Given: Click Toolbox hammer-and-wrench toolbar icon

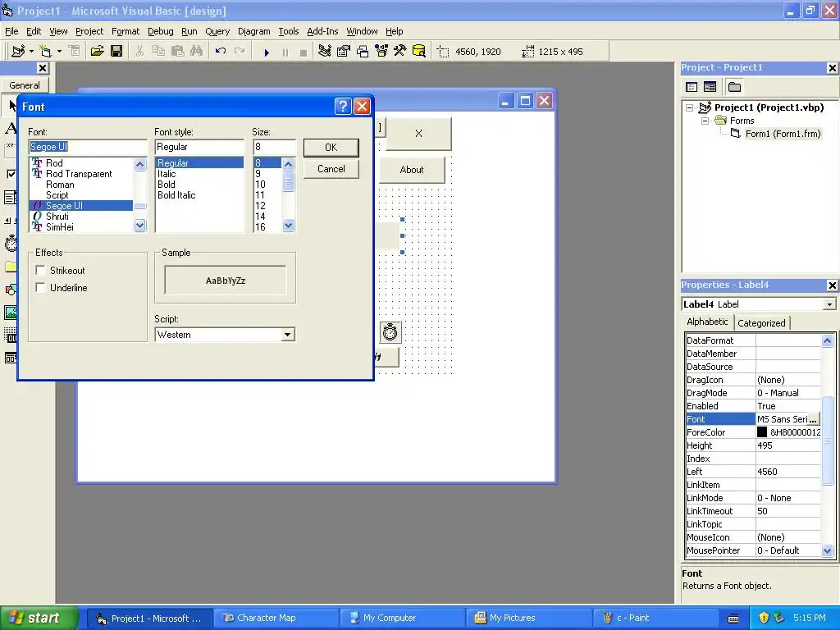Looking at the screenshot, I should pyautogui.click(x=400, y=51).
